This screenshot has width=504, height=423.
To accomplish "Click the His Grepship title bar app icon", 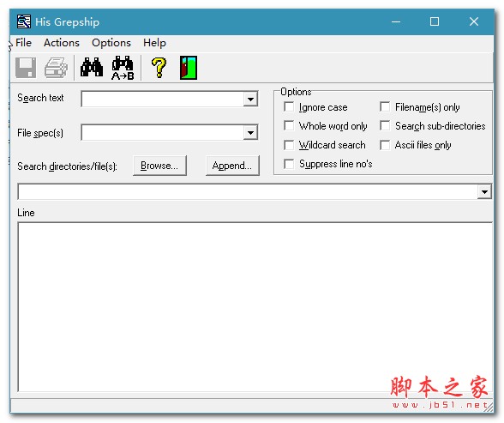I will point(24,21).
